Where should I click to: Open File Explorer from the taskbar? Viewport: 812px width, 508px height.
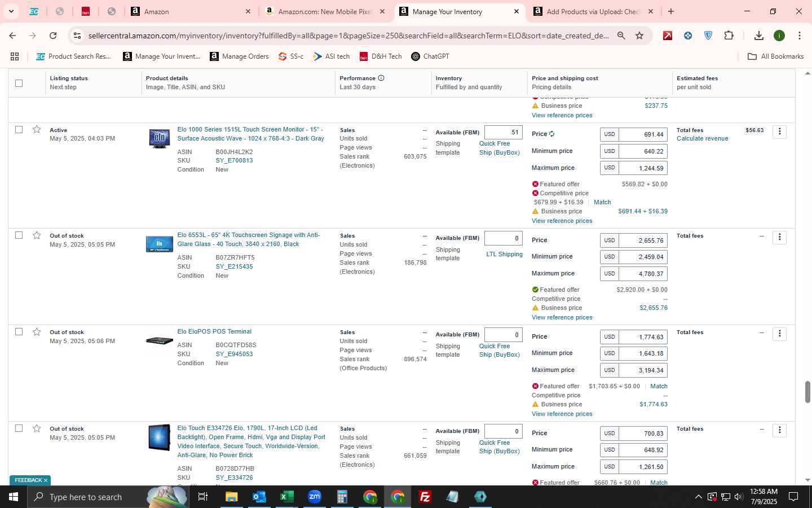pyautogui.click(x=232, y=497)
